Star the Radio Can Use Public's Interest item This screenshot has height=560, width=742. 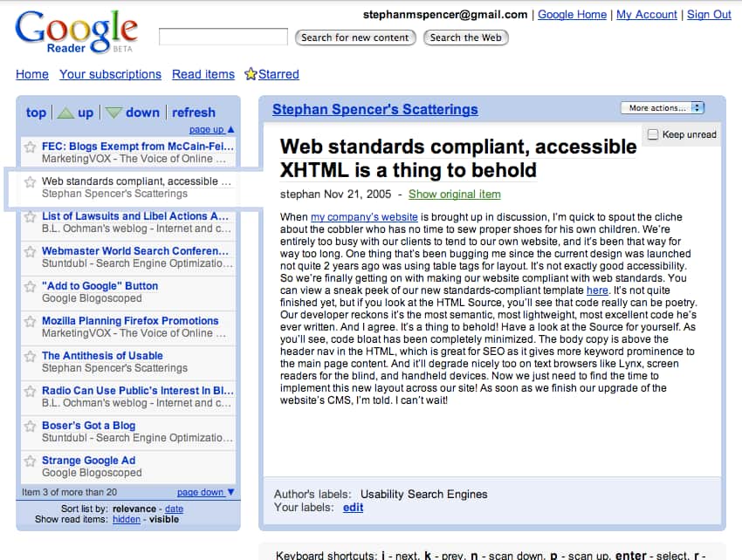coord(31,391)
